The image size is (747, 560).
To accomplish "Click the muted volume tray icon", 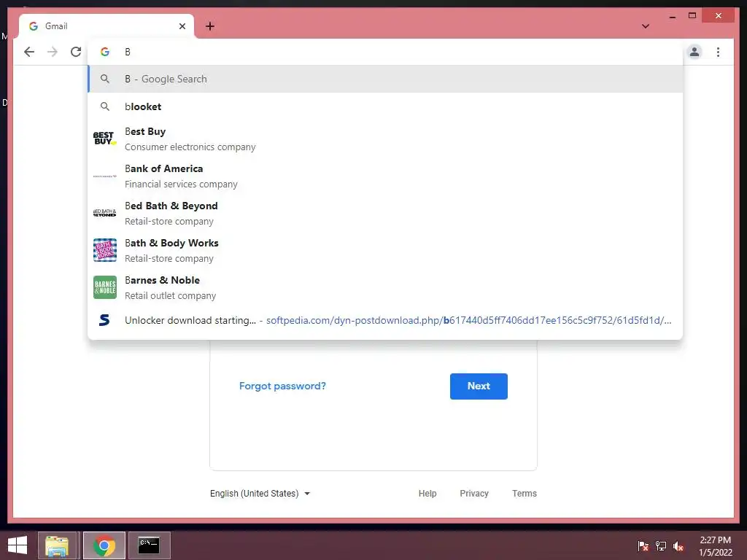I will point(678,545).
